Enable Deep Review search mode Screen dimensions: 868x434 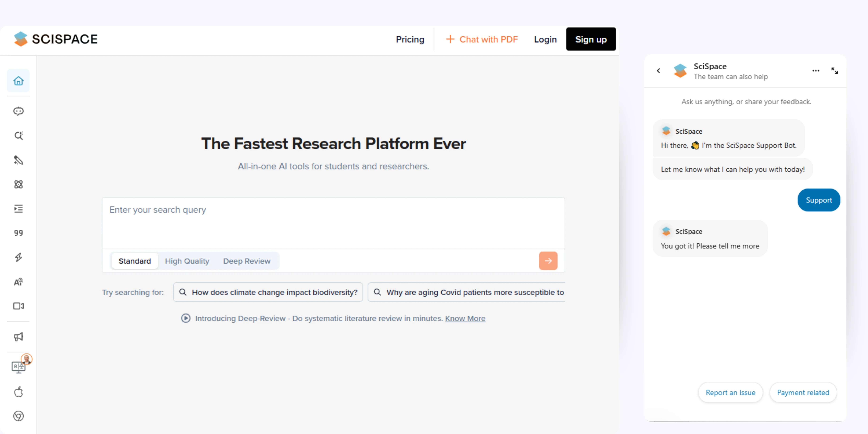pyautogui.click(x=247, y=261)
